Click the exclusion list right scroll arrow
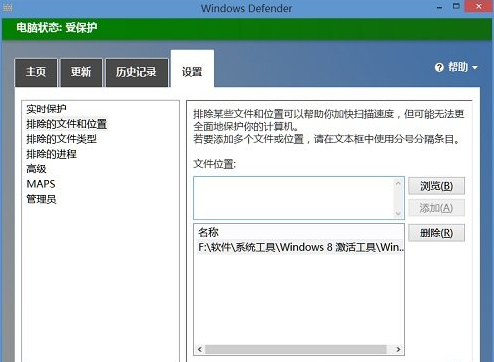This screenshot has width=494, height=362. (x=398, y=349)
